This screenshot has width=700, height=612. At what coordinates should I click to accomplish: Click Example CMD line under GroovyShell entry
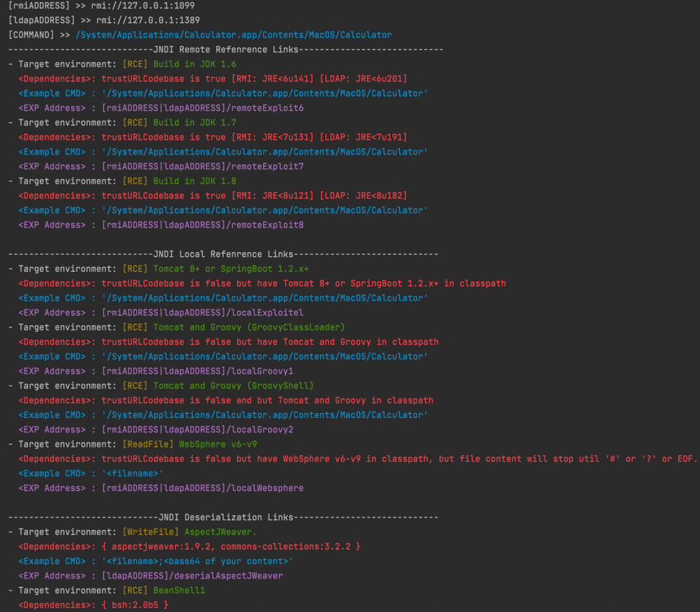click(223, 415)
